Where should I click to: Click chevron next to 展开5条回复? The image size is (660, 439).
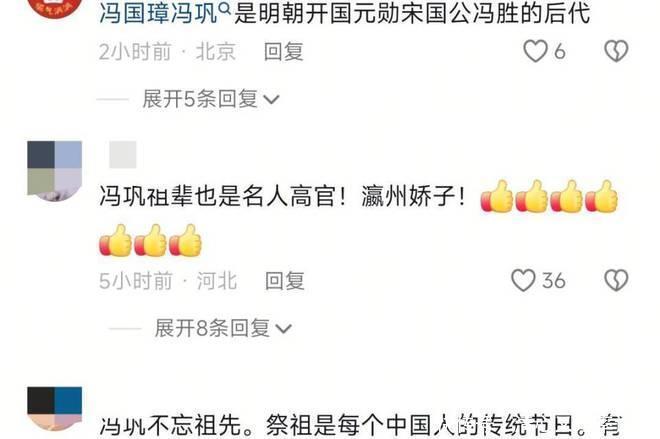coord(271,100)
